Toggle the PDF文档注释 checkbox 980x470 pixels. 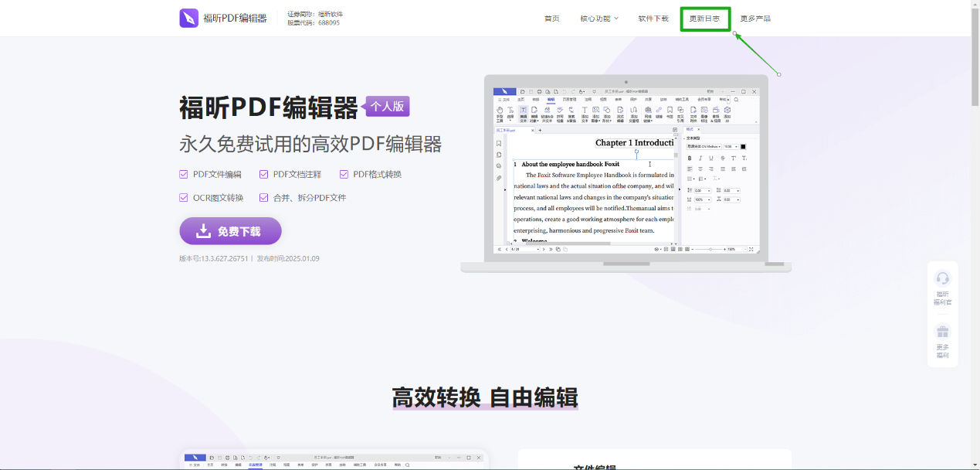click(264, 175)
